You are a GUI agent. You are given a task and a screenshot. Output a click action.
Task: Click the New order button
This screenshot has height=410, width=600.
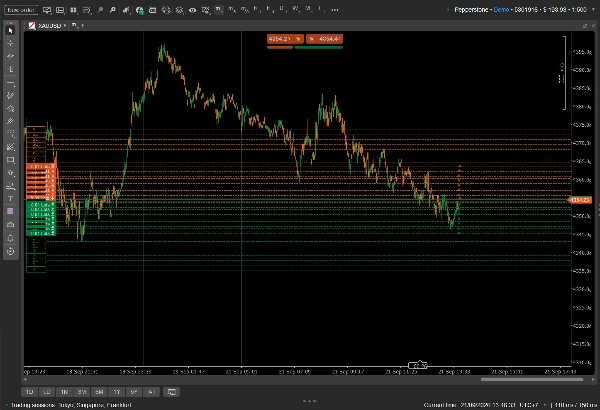pyautogui.click(x=21, y=10)
